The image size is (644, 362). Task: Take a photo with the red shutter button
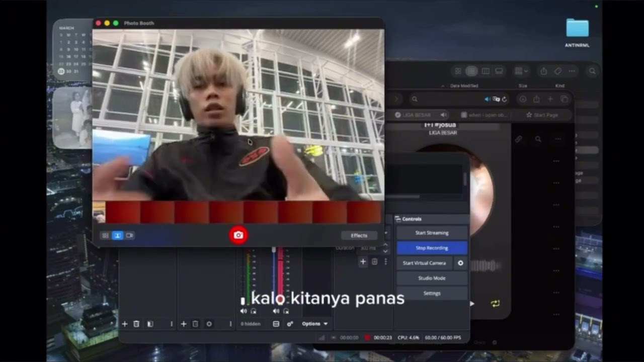coord(238,235)
